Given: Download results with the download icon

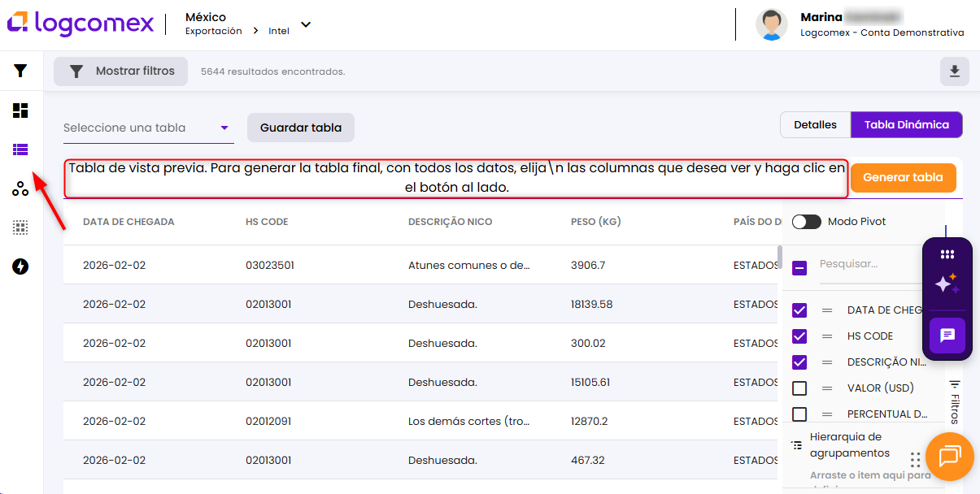Looking at the screenshot, I should point(954,71).
